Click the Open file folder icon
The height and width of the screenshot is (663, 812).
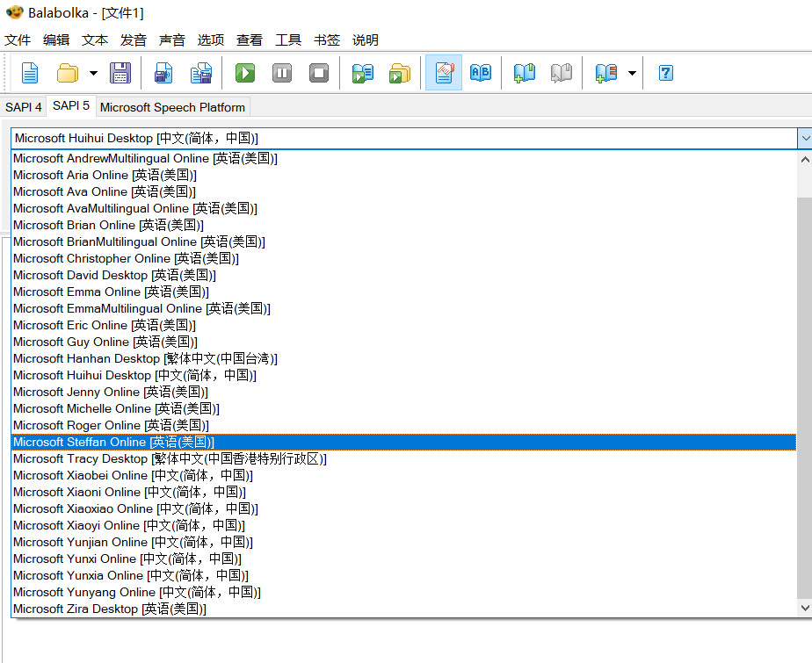(x=68, y=73)
